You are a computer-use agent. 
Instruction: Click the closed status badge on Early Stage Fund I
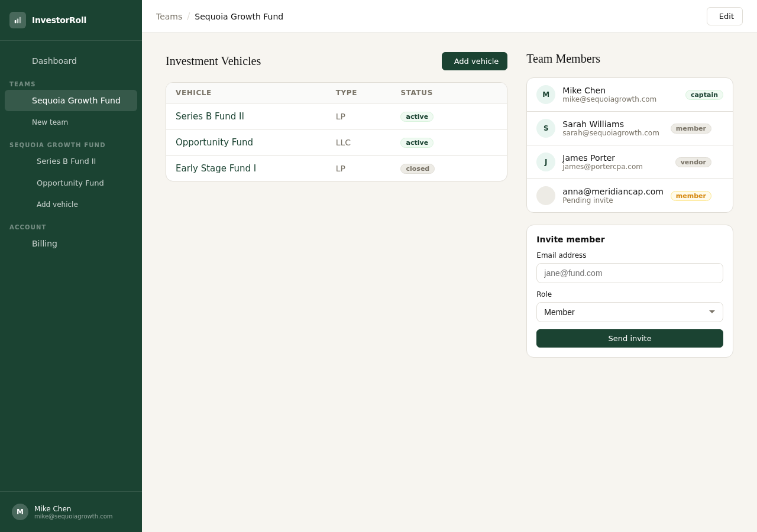(x=418, y=168)
